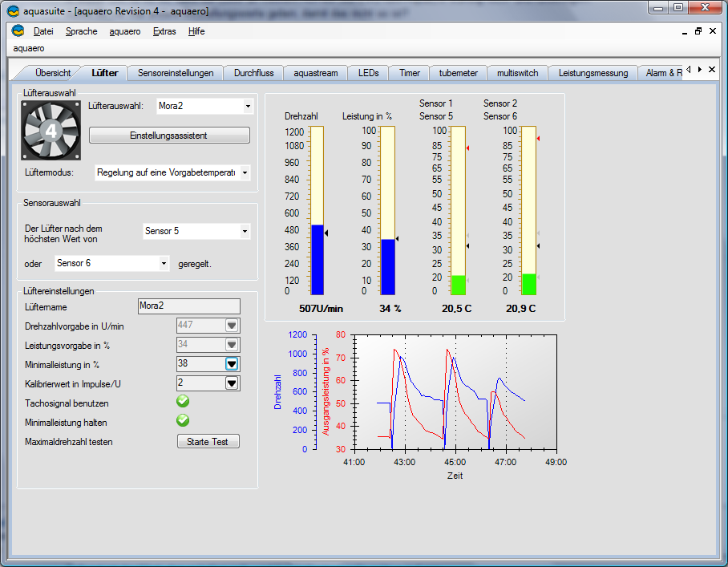The image size is (728, 567).
Task: Switch to the aquastream tab
Action: tap(316, 73)
